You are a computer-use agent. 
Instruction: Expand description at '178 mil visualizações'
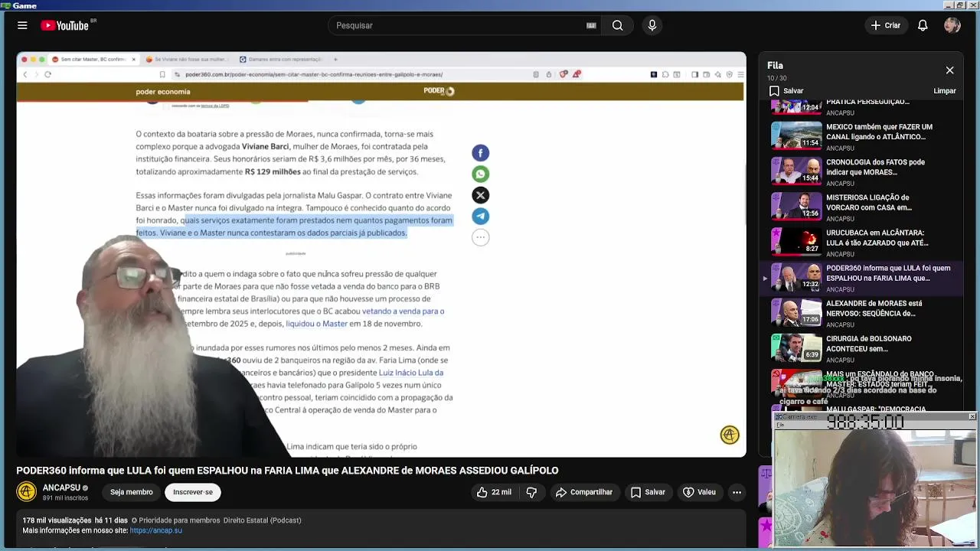click(57, 520)
